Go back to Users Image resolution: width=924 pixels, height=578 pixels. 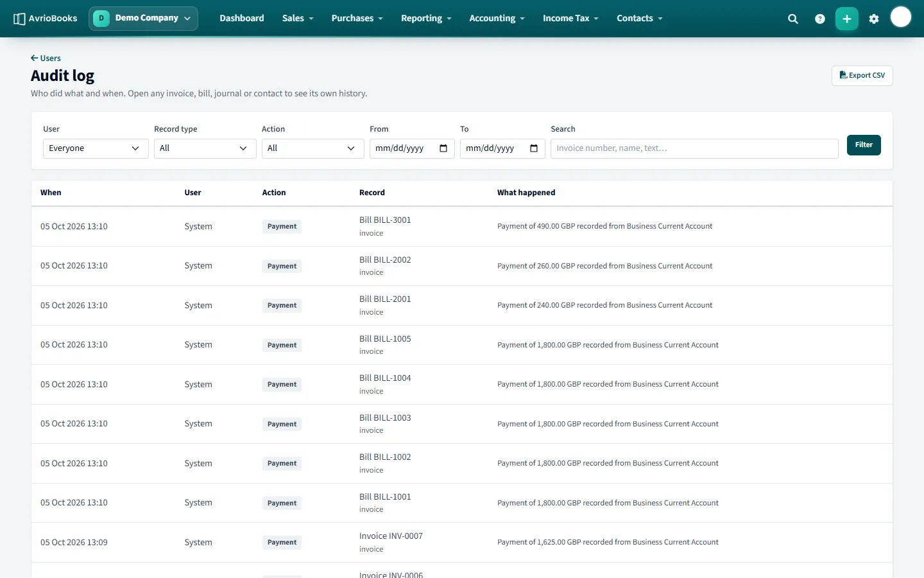tap(46, 58)
